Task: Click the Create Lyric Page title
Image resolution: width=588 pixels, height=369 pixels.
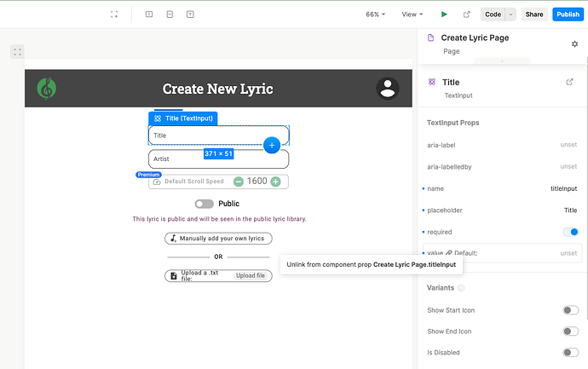Action: 475,37
